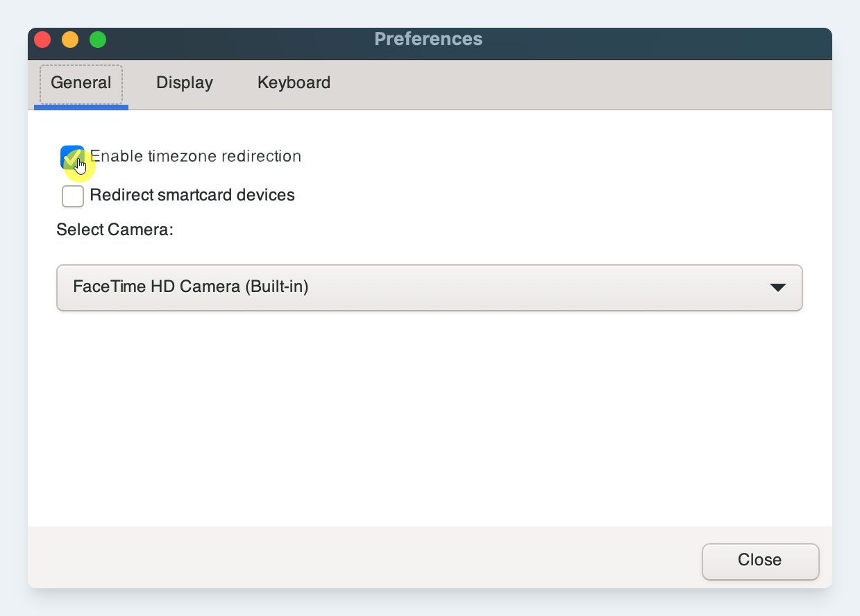Click the black triangle icon in camera selector
Screen dimensions: 860x616
777,287
